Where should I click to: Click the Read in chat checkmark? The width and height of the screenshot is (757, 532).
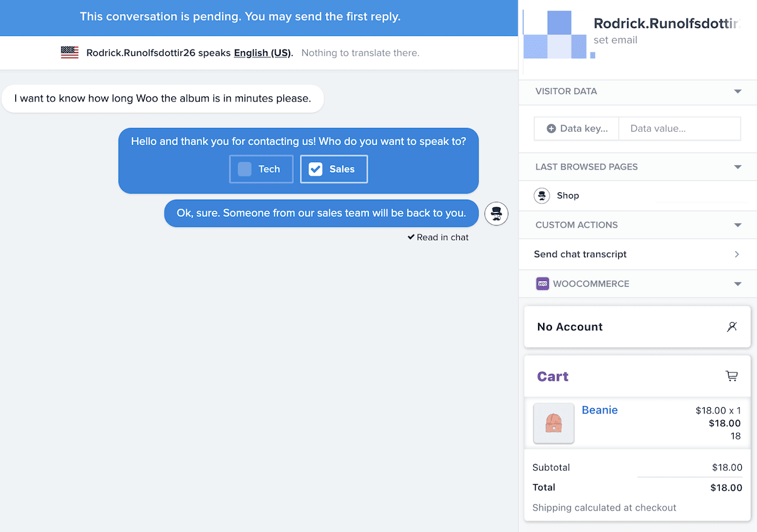tap(411, 238)
